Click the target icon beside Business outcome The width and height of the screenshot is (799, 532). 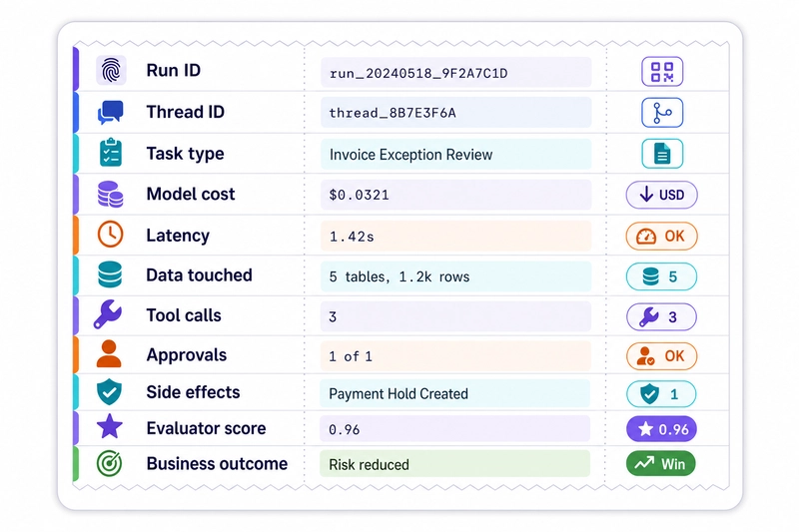tap(110, 464)
